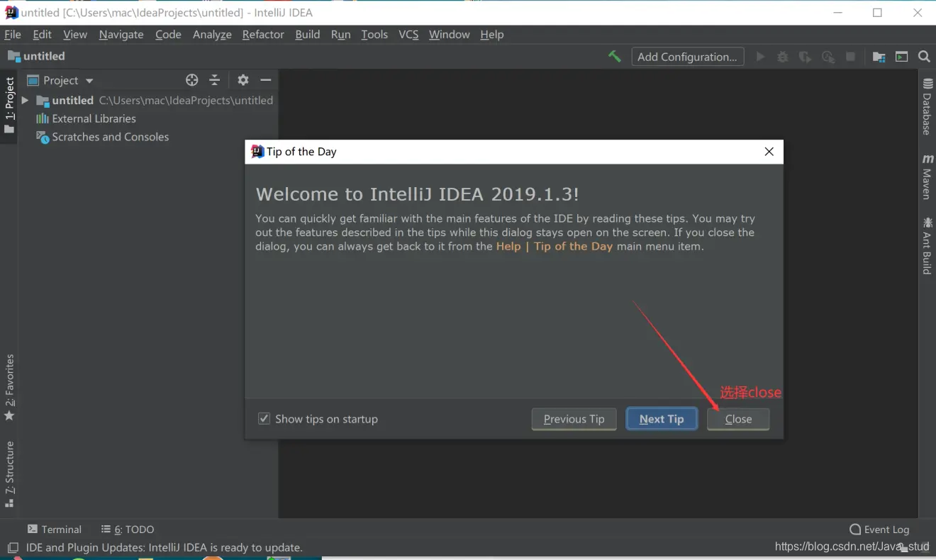Screen dimensions: 936x560
Task: Expand the untitled project node
Action: click(x=25, y=101)
